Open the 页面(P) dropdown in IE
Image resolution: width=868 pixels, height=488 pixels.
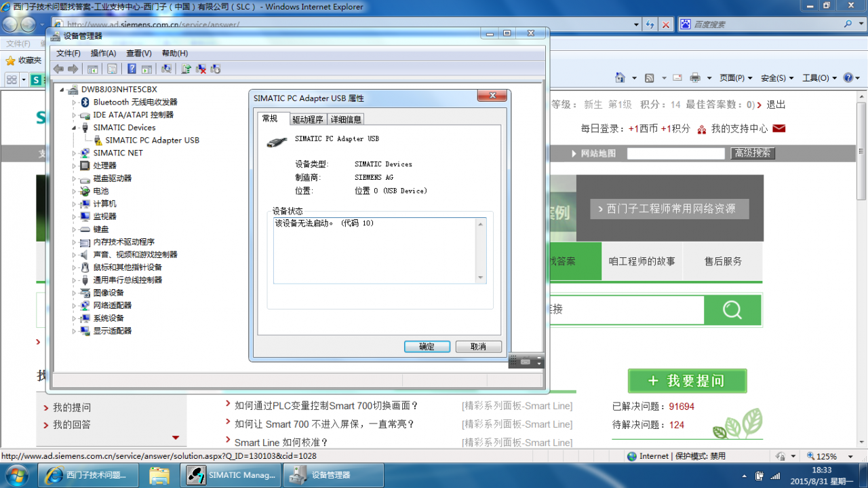pos(736,78)
